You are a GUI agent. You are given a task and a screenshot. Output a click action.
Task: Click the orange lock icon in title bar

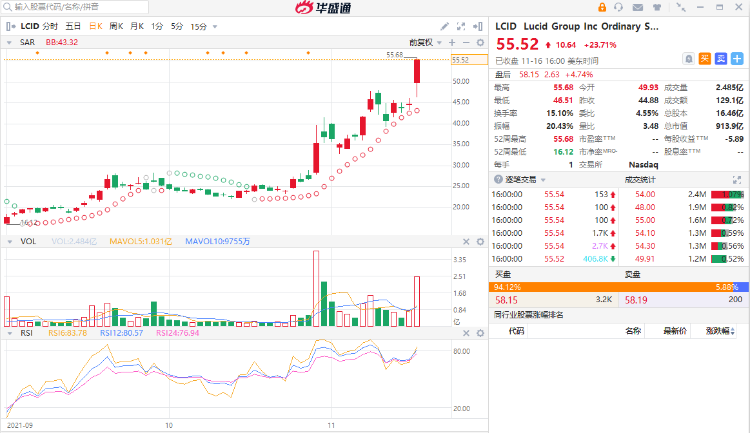pos(602,7)
